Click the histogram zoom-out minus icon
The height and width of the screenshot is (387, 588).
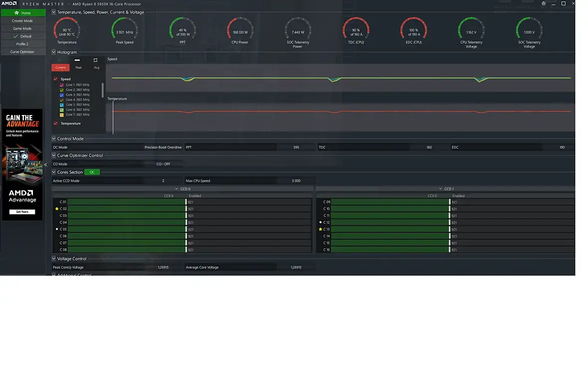[x=77, y=60]
